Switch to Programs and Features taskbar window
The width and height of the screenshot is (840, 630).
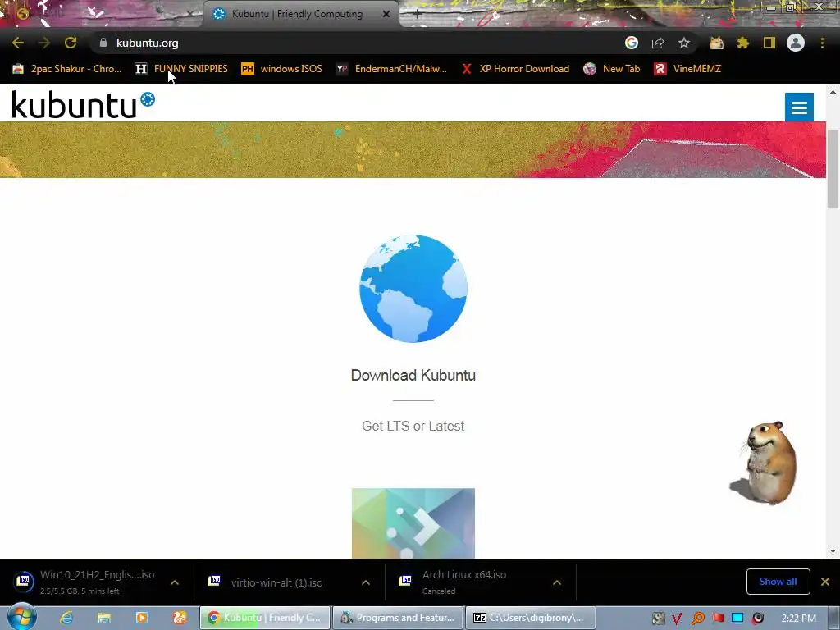pos(398,618)
